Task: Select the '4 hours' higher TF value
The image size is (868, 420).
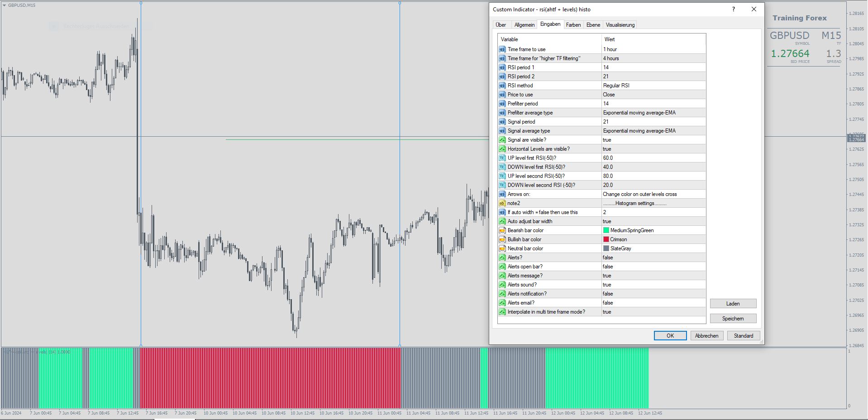Action: (x=611, y=58)
